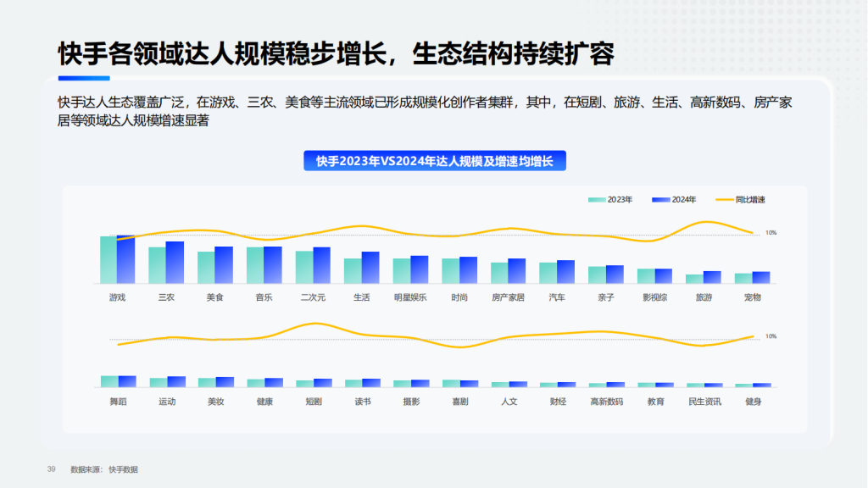Screen dimensions: 868x488
Task: Click the 2023 teal bar for 音乐
Action: coord(255,265)
